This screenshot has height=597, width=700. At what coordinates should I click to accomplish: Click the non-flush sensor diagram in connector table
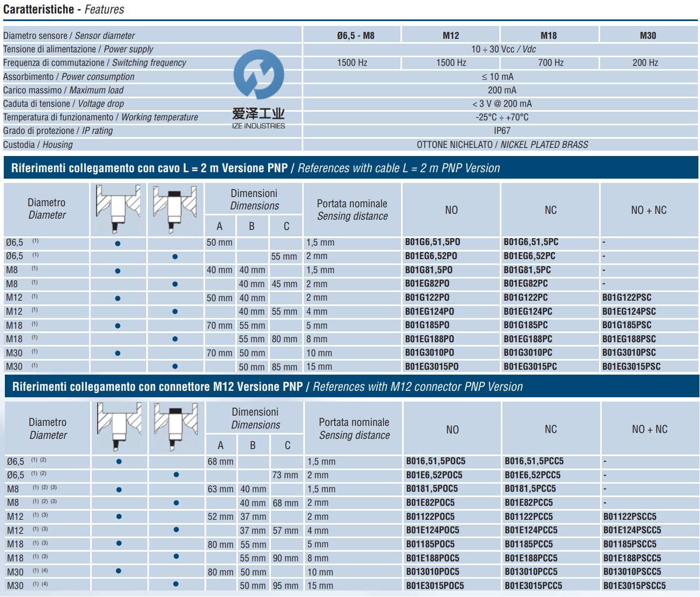point(176,427)
